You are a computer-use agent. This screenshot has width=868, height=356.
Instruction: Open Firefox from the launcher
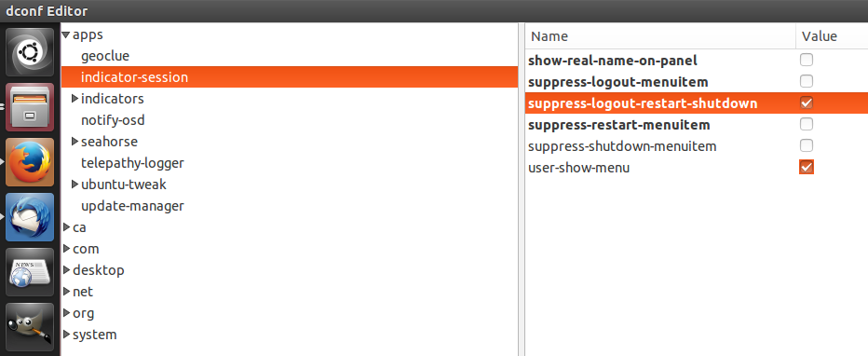(x=30, y=162)
